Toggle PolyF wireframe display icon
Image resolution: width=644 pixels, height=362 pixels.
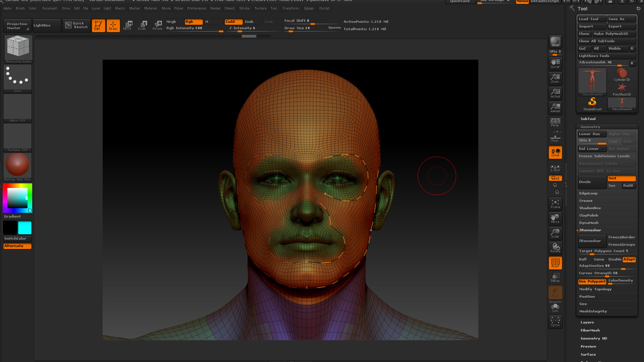pos(555,263)
